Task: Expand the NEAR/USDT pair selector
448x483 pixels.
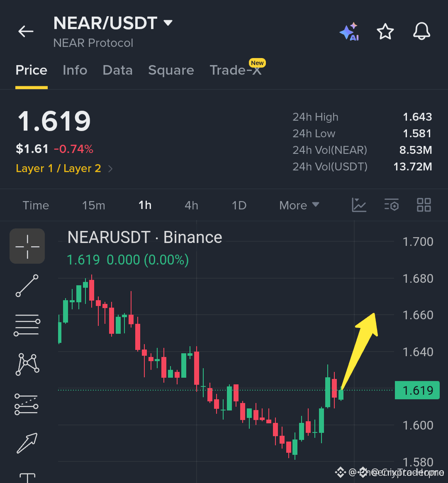Action: click(x=113, y=23)
